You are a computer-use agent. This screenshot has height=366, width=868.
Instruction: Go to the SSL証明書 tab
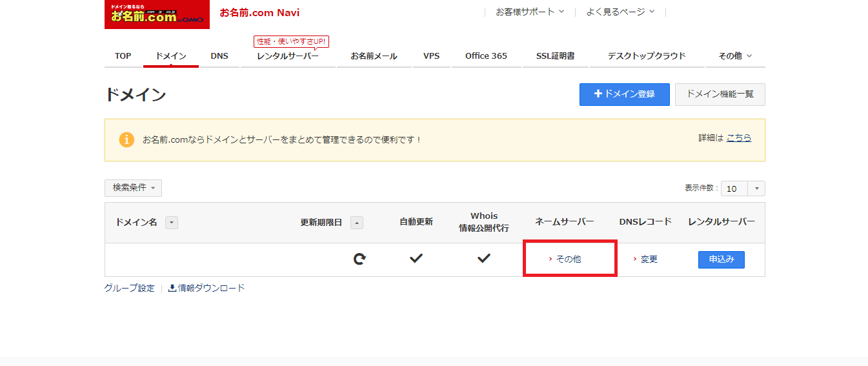(x=555, y=56)
